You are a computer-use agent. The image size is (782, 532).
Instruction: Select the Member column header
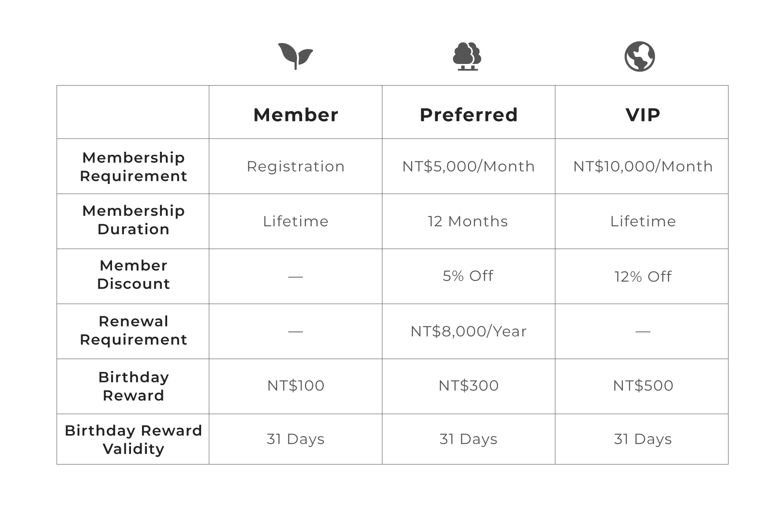[x=296, y=115]
